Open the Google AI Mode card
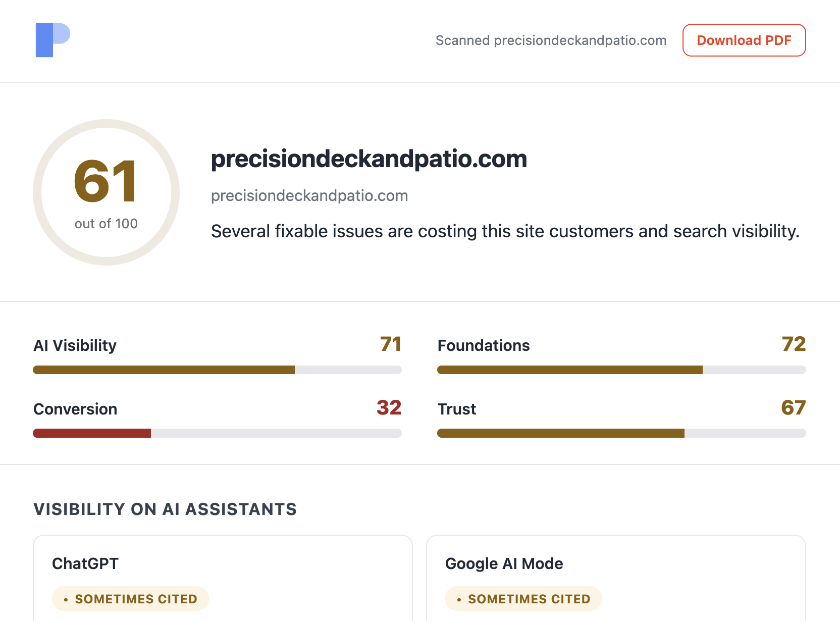 click(616, 578)
